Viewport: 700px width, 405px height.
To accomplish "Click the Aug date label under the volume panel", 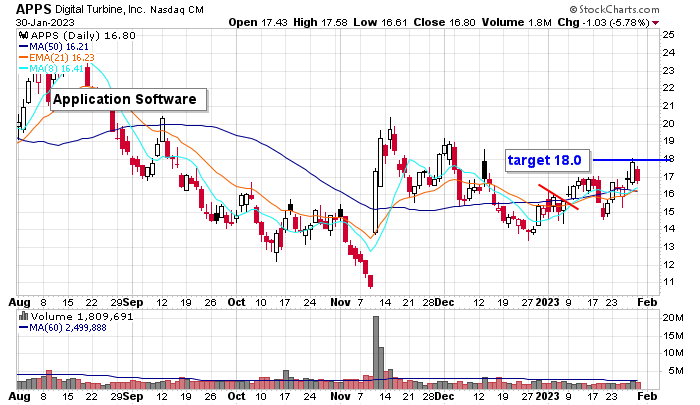I will tap(19, 396).
